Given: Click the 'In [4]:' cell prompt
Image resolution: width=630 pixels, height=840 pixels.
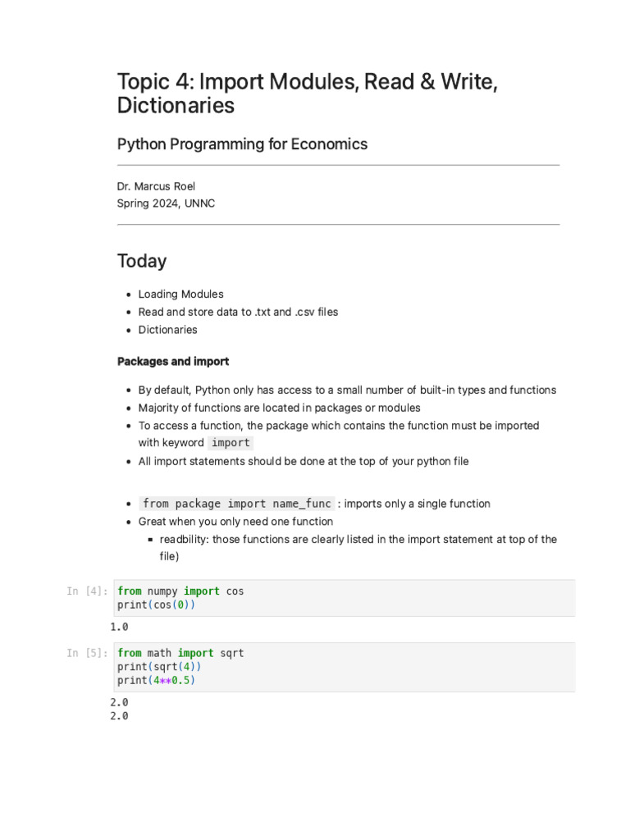Looking at the screenshot, I should click(87, 591).
